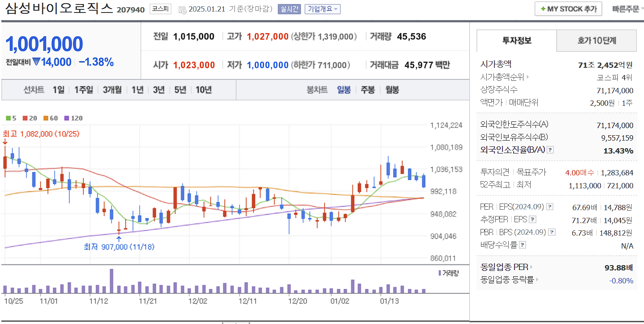The width and height of the screenshot is (644, 324).
Task: Click the help icon beside PER | EPS(2024.09)
Action: [550, 207]
